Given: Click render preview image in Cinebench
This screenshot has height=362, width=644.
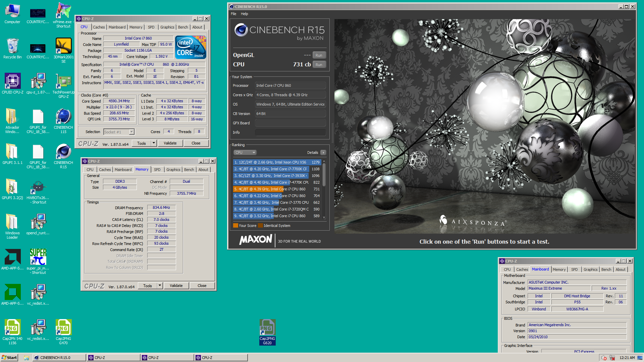Looking at the screenshot, I should 485,126.
